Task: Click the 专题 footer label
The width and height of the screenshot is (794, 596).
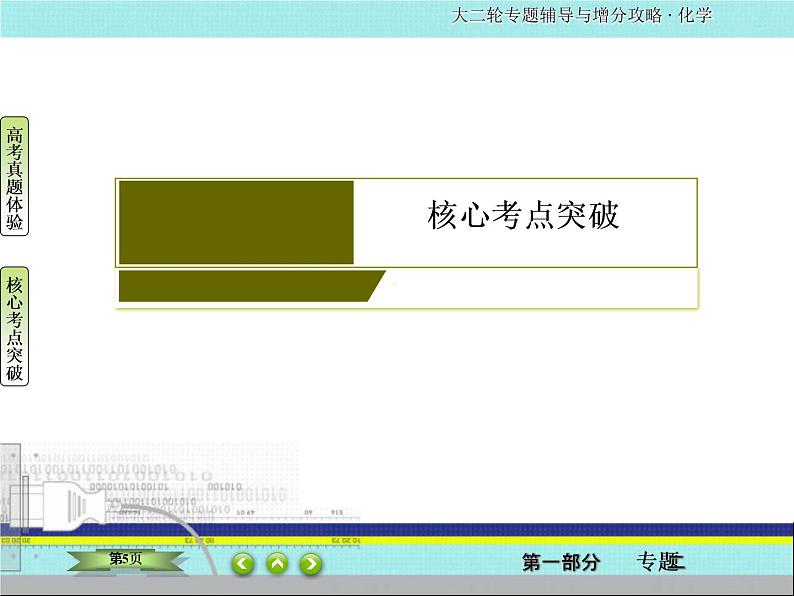Action: point(660,562)
